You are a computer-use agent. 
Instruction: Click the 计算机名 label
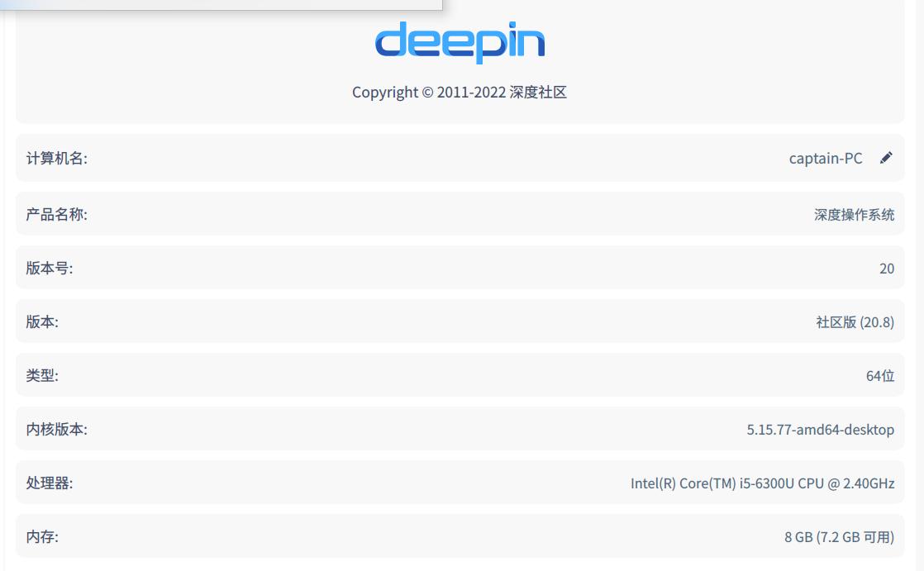(56, 159)
